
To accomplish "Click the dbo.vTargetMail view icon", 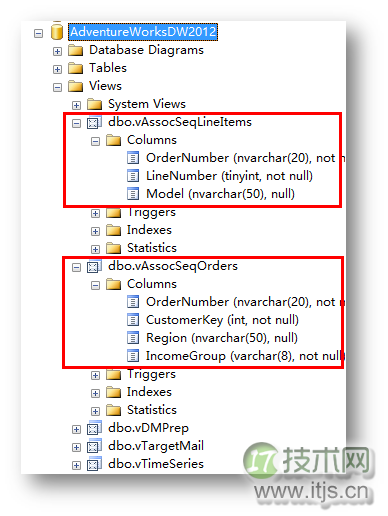I will 94,447.
